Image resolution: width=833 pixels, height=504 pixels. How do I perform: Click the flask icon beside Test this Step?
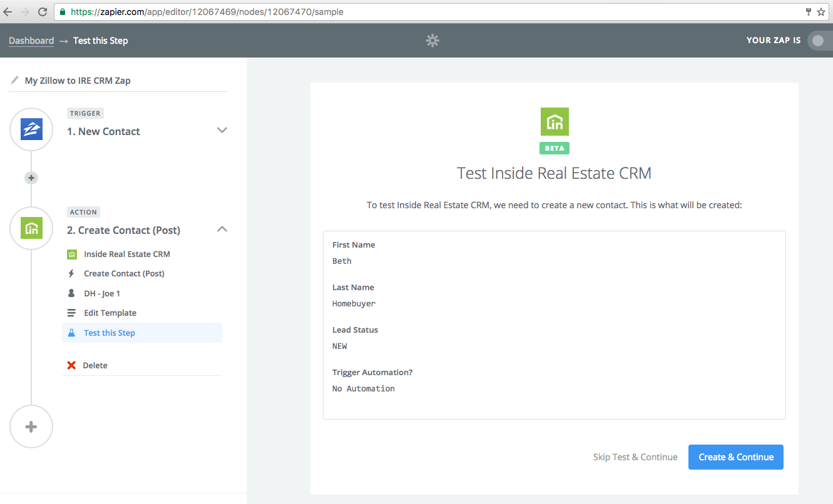(71, 333)
